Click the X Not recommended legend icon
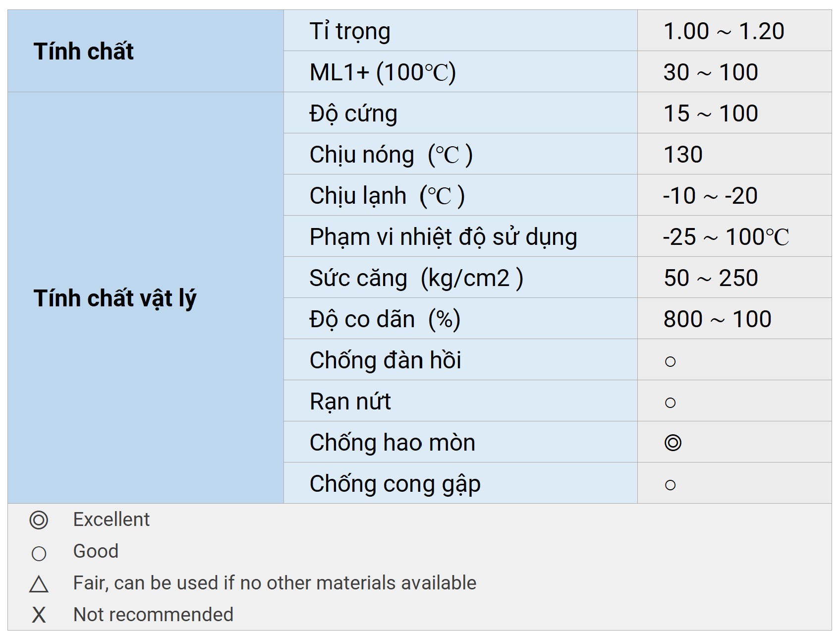The image size is (840, 638). [39, 615]
